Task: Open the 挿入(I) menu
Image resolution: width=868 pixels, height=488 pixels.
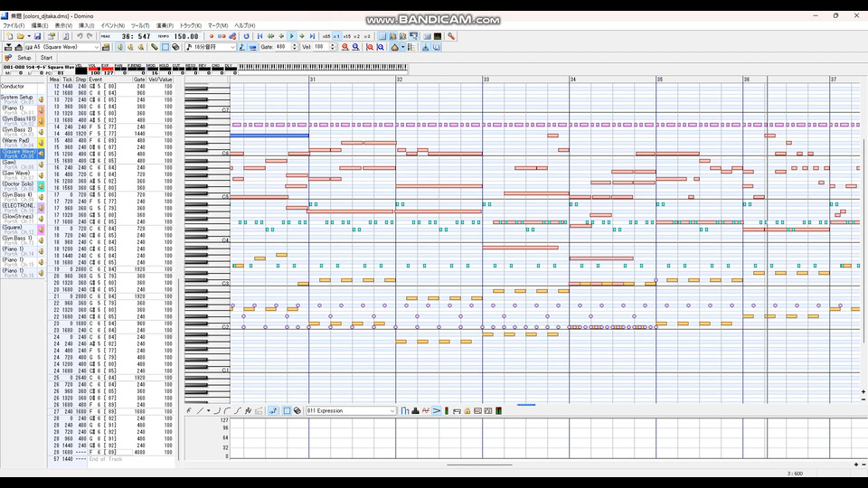Action: pos(87,25)
